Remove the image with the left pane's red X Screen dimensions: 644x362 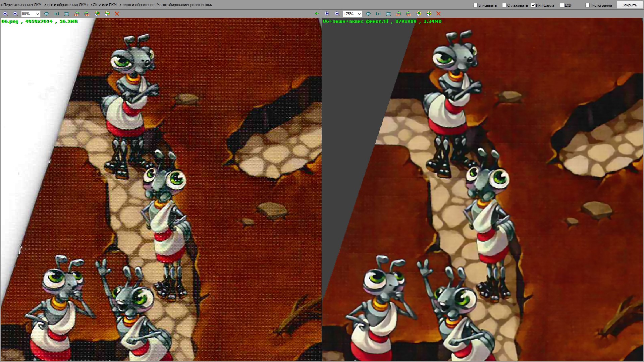(x=117, y=14)
